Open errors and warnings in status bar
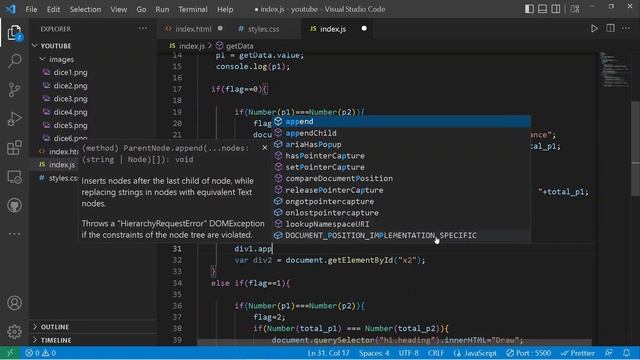The image size is (640, 360). click(x=40, y=353)
